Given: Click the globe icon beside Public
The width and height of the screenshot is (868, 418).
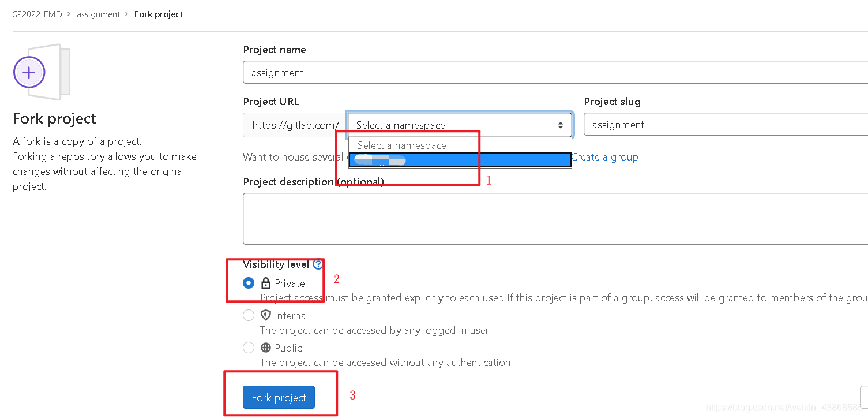Looking at the screenshot, I should (x=266, y=348).
